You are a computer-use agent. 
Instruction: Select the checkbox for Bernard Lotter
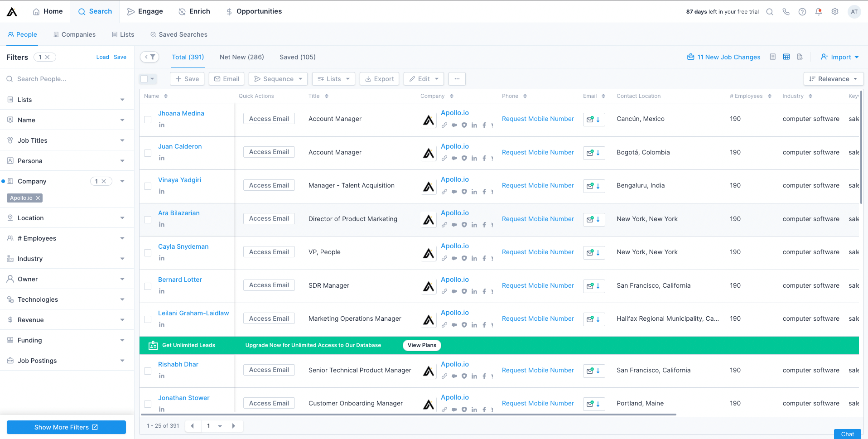click(147, 286)
